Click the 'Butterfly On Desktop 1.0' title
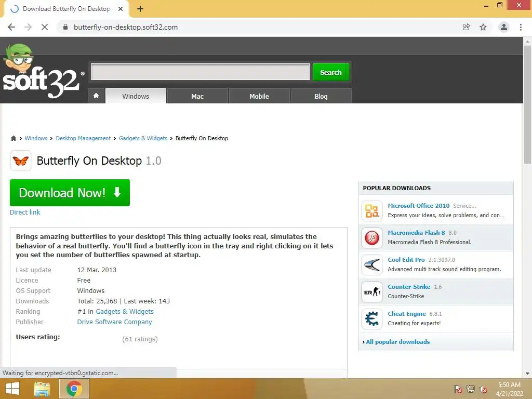This screenshot has height=399, width=532. [99, 161]
